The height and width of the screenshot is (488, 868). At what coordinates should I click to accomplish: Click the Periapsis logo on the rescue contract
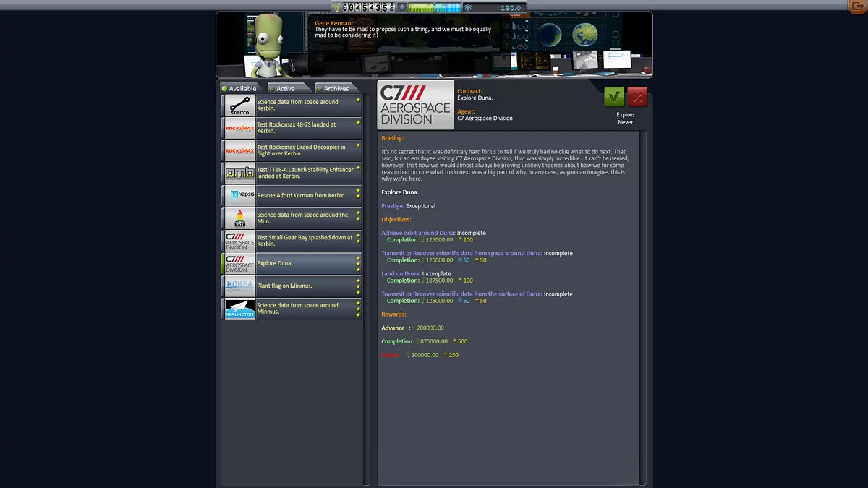click(x=239, y=194)
